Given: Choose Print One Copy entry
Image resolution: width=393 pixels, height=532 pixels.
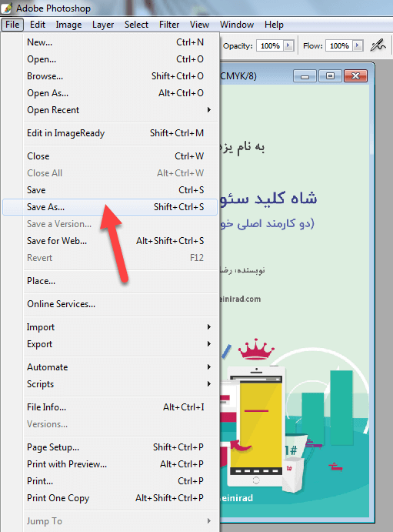Looking at the screenshot, I should 110,498.
